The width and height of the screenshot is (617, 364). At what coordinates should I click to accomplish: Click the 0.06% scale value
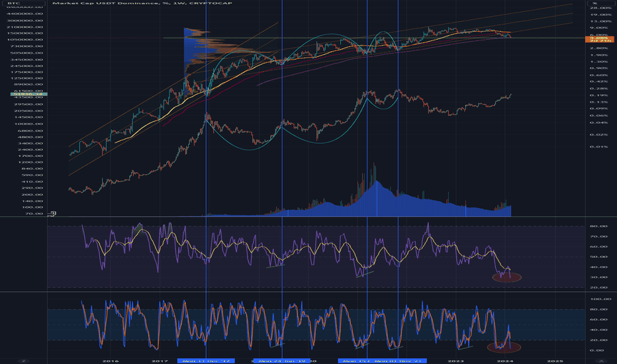tap(599, 116)
